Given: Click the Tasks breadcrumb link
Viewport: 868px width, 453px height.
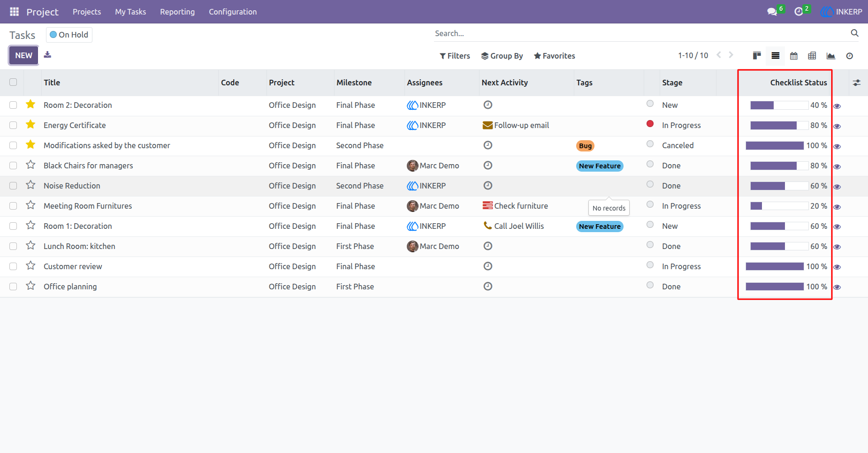Looking at the screenshot, I should [23, 35].
